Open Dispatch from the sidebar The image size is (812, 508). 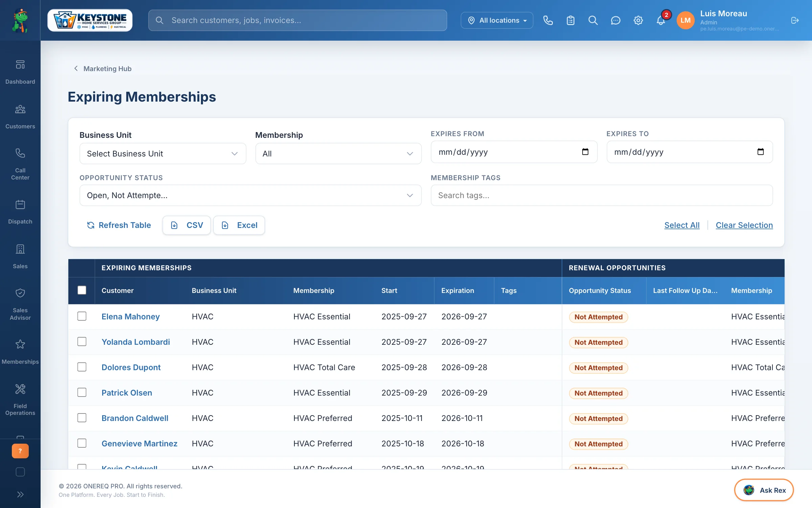coord(20,212)
